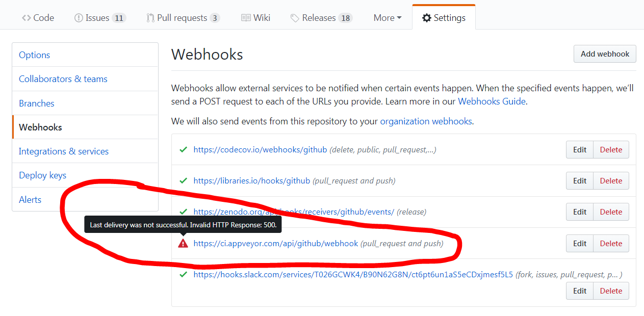
Task: Select Branches in the sidebar
Action: tap(36, 103)
